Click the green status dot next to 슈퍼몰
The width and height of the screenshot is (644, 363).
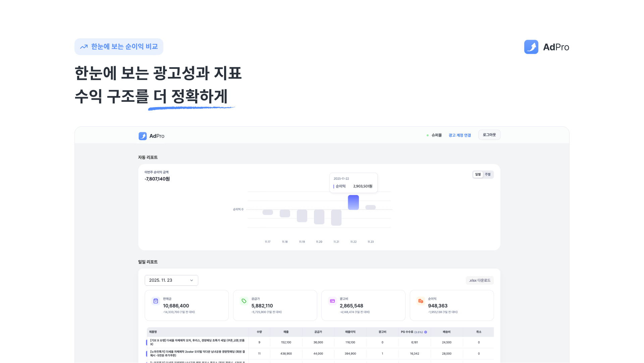pos(428,135)
